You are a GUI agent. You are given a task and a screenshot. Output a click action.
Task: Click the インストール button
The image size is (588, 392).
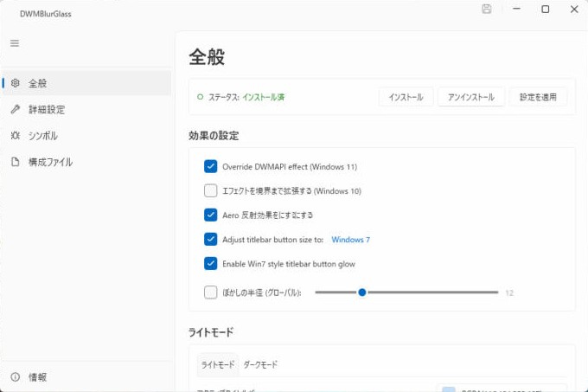pyautogui.click(x=406, y=97)
